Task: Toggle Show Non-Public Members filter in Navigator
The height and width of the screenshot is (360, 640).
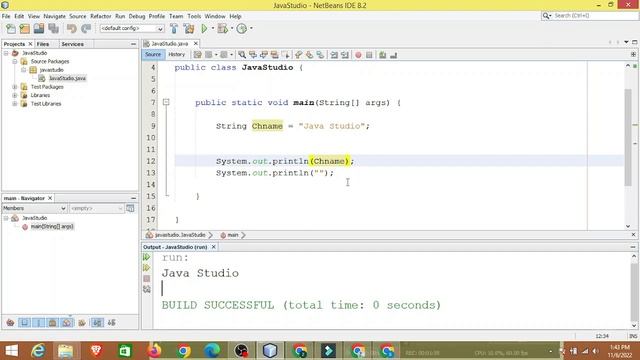Action: click(53, 323)
